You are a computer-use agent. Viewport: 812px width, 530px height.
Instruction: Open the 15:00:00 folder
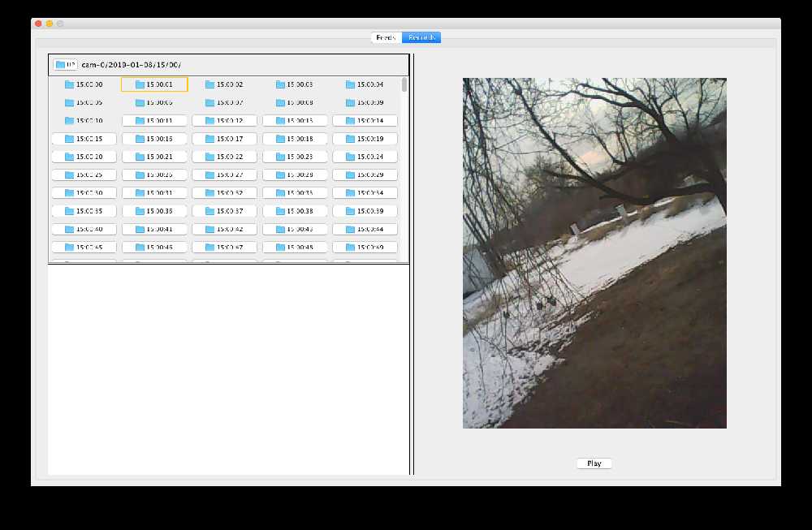coord(84,84)
